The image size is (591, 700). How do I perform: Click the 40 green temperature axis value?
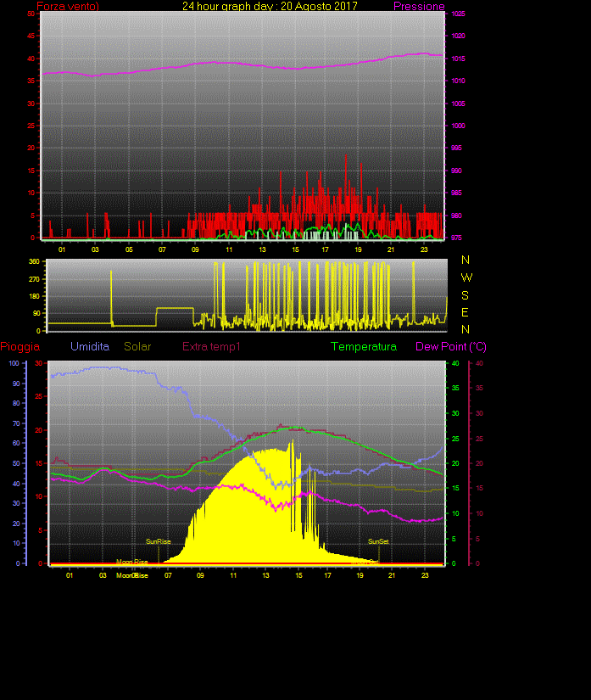[x=455, y=363]
